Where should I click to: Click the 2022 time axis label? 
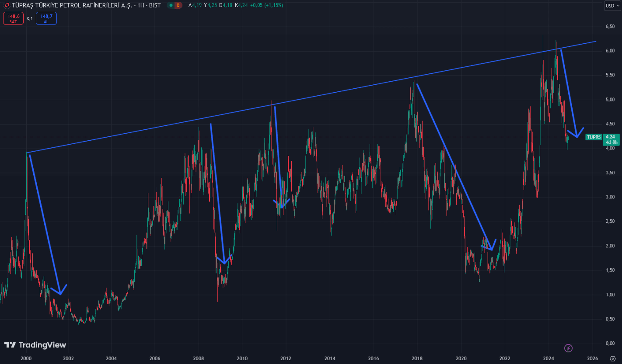point(505,357)
